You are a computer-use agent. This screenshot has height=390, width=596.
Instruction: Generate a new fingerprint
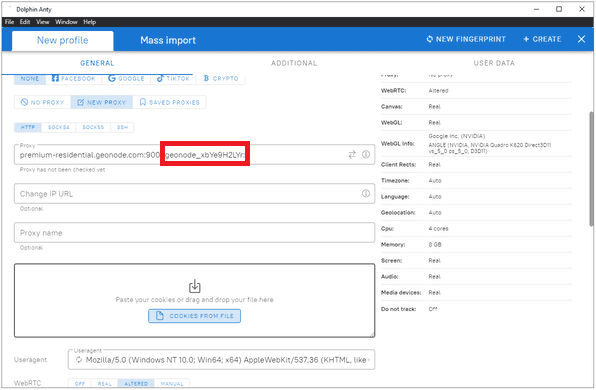pos(466,39)
